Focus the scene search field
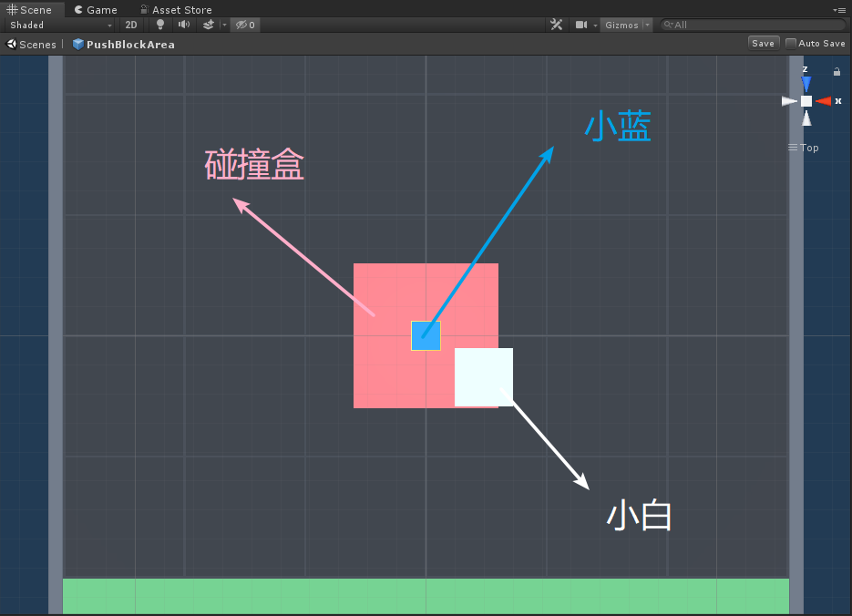This screenshot has width=852, height=616. [753, 25]
